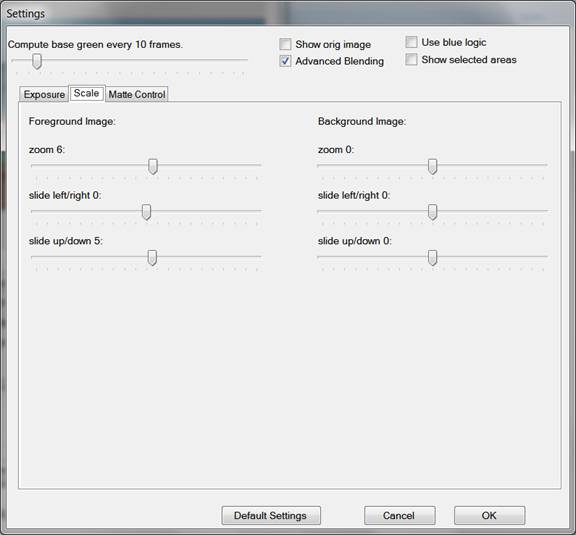Enable the Show orig image checkbox
This screenshot has height=535, width=576.
(x=285, y=44)
